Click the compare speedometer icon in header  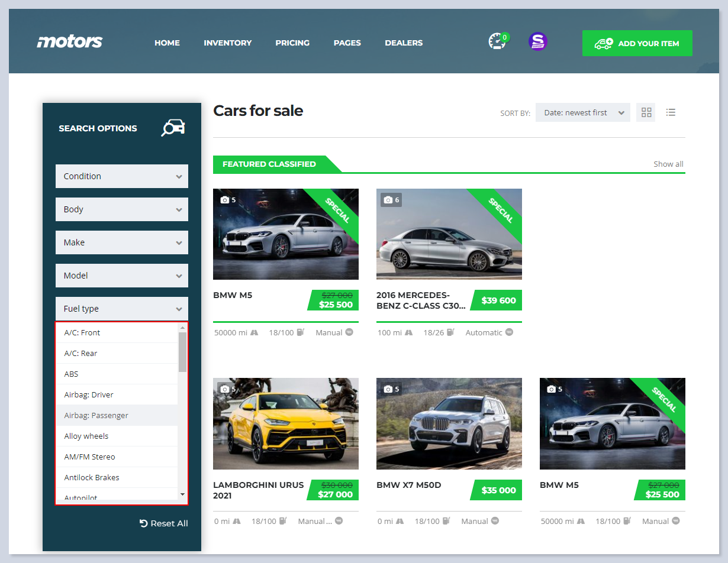tap(497, 42)
